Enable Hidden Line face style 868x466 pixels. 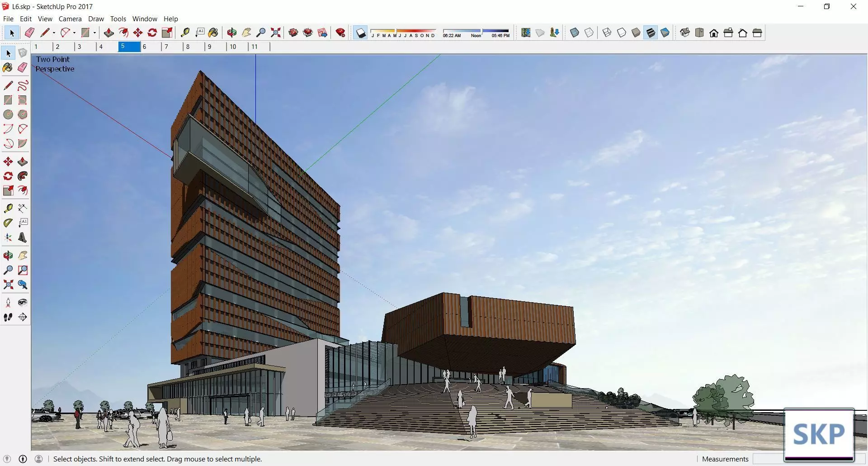tap(622, 33)
